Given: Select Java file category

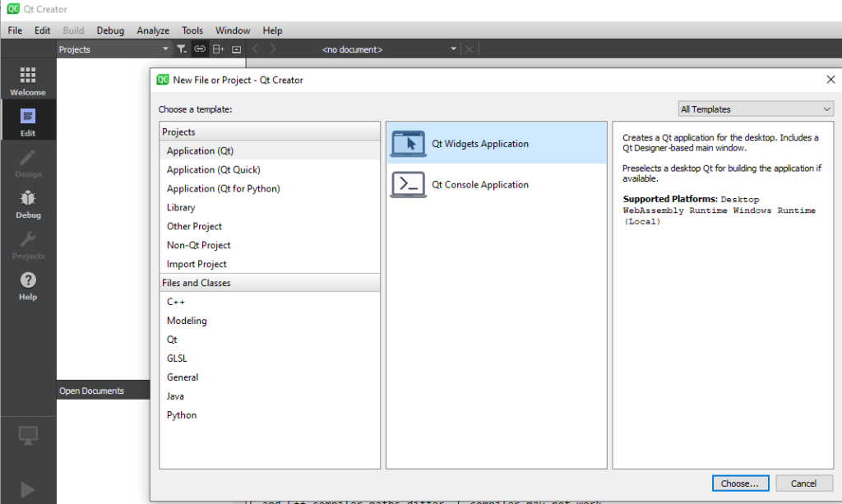Looking at the screenshot, I should [270, 396].
